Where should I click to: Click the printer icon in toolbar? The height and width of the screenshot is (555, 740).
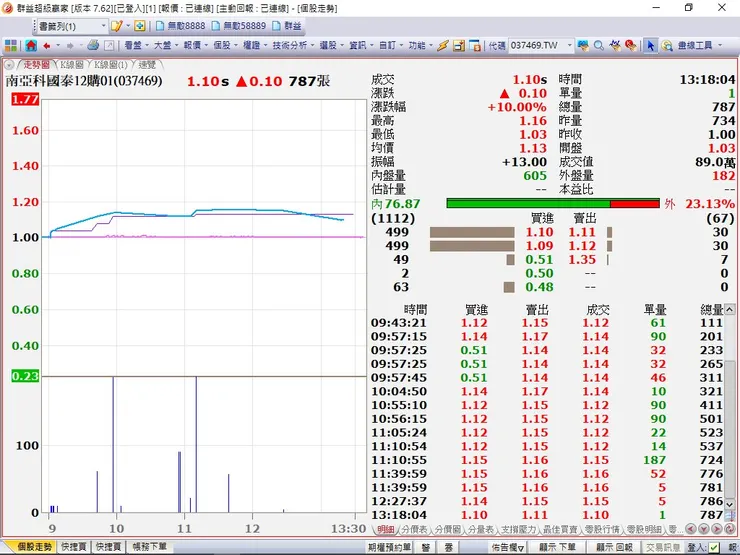[93, 45]
